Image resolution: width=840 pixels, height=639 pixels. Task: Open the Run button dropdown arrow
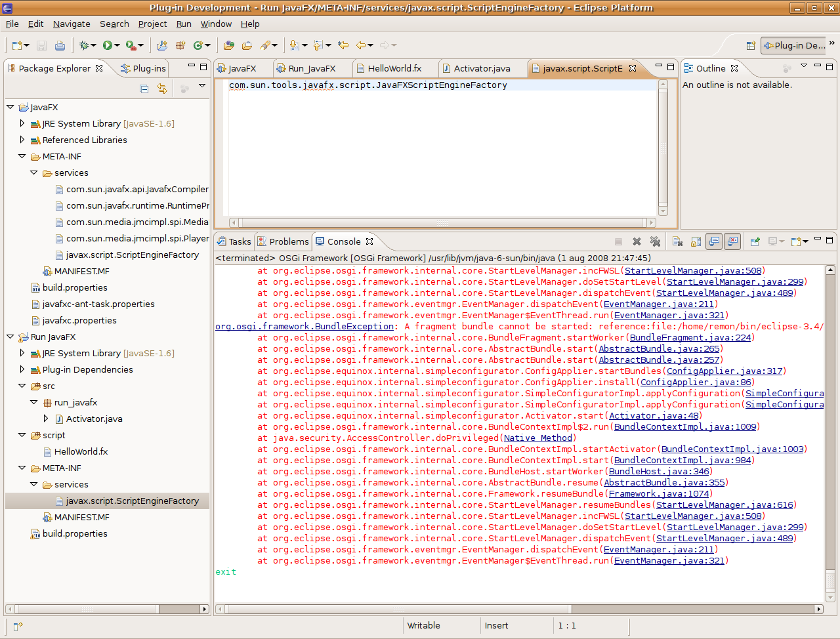click(x=117, y=45)
